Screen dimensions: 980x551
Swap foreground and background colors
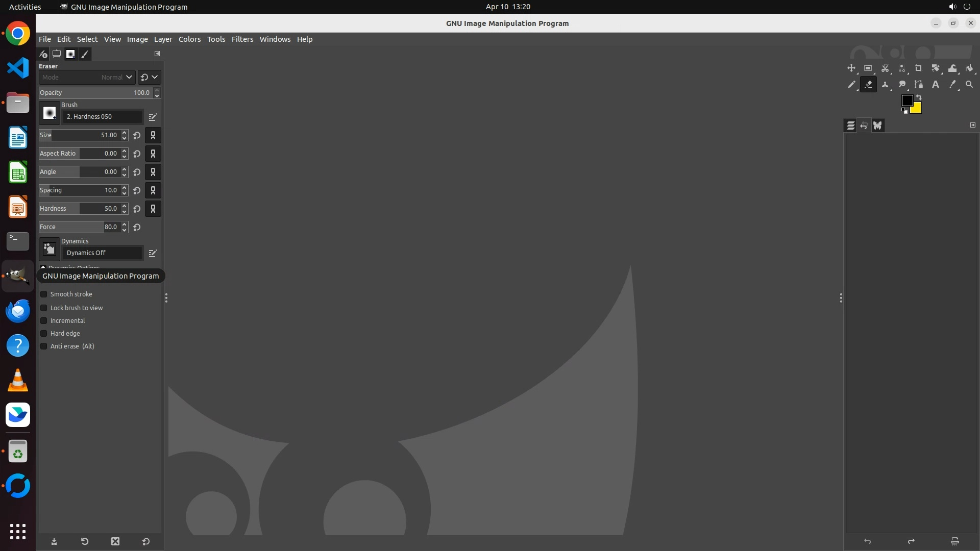919,97
